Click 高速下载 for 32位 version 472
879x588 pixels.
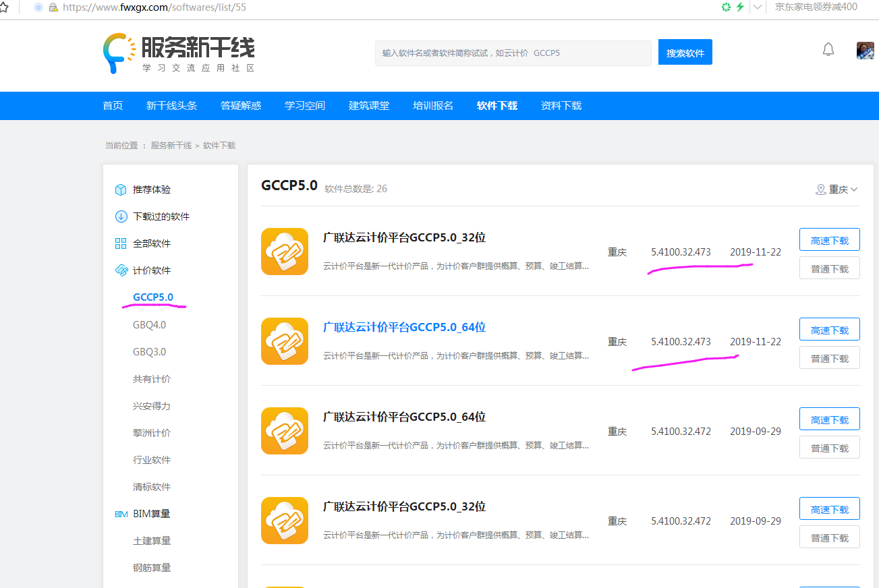(830, 509)
